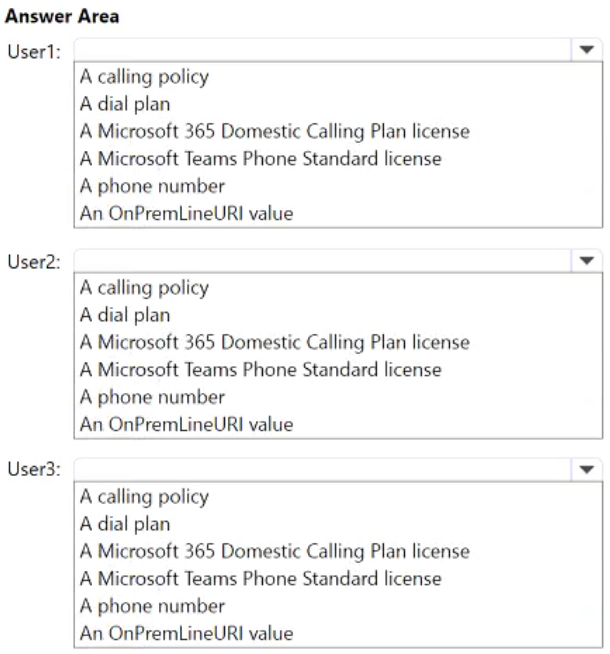Image resolution: width=610 pixels, height=654 pixels.
Task: Expand the User2 dropdown arrow
Action: (585, 260)
